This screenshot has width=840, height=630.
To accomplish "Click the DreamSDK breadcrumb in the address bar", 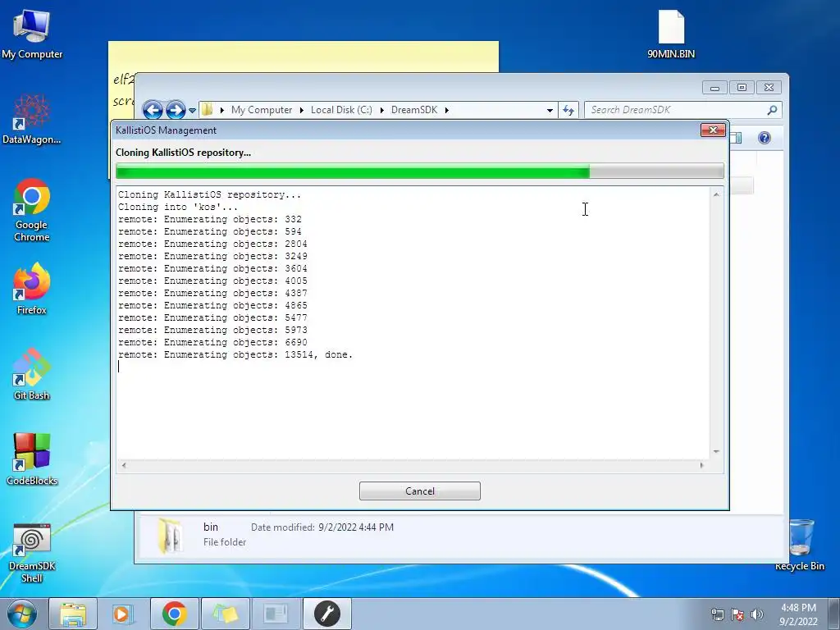I will coord(414,110).
